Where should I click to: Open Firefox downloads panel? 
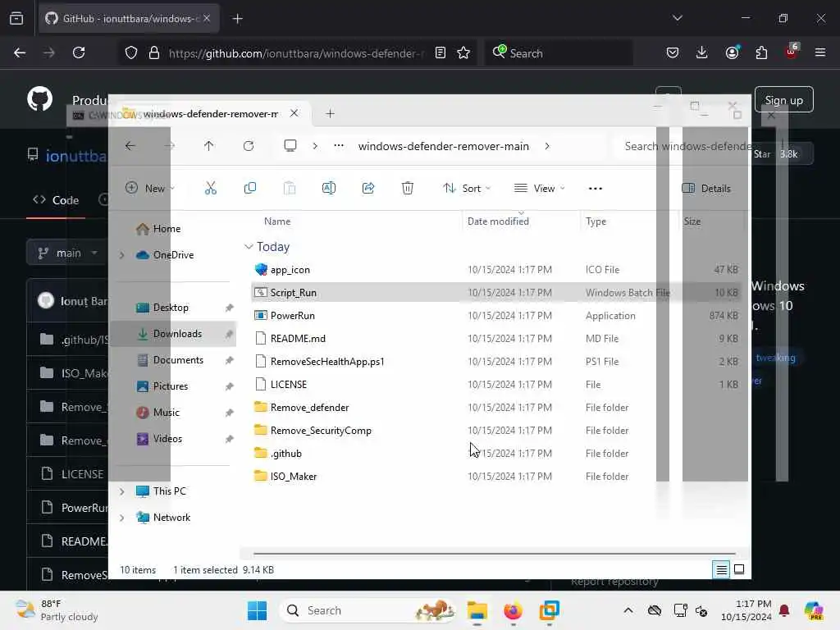pos(702,52)
